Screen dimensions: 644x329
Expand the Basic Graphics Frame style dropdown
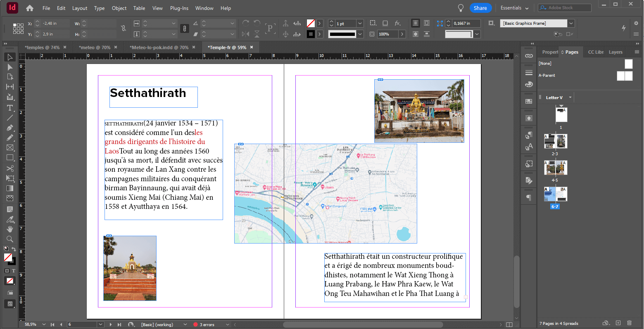[x=571, y=24]
